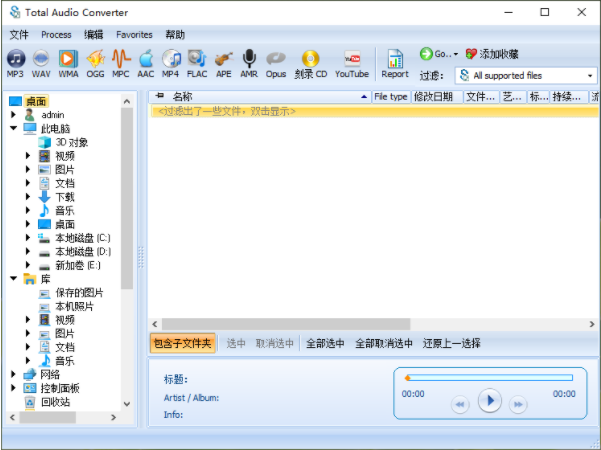
Task: Choose WAV output format
Action: pos(41,64)
